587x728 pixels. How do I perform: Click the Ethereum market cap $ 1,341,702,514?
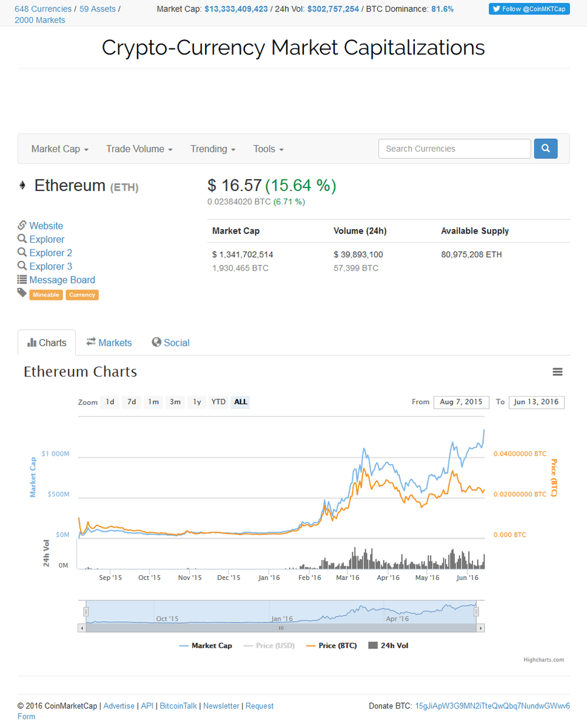point(243,254)
